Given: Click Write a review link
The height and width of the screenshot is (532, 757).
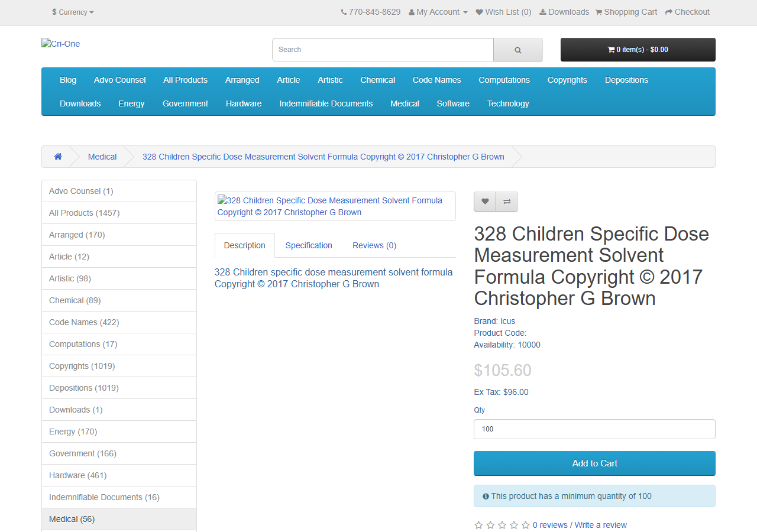Looking at the screenshot, I should 600,525.
